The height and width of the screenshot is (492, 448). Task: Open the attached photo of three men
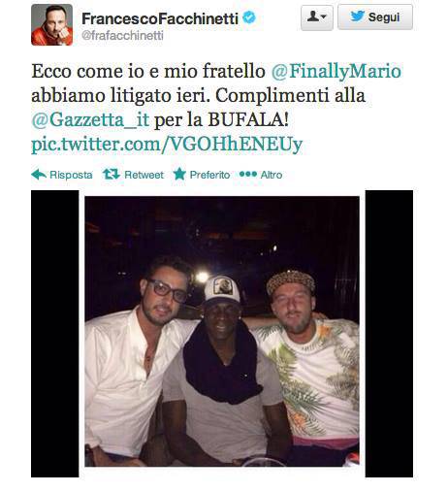click(222, 331)
